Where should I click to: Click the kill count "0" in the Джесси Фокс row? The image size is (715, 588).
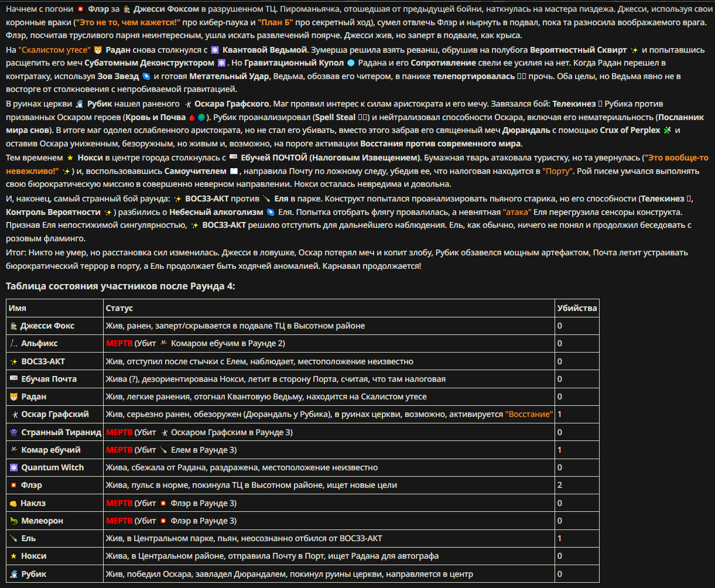point(560,326)
